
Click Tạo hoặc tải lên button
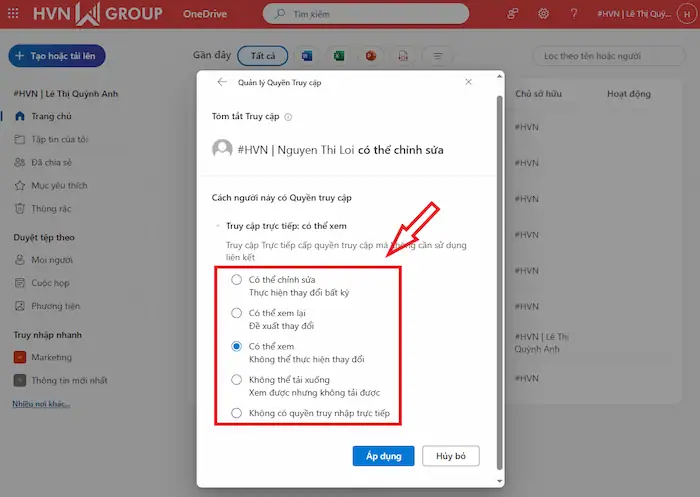[57, 56]
